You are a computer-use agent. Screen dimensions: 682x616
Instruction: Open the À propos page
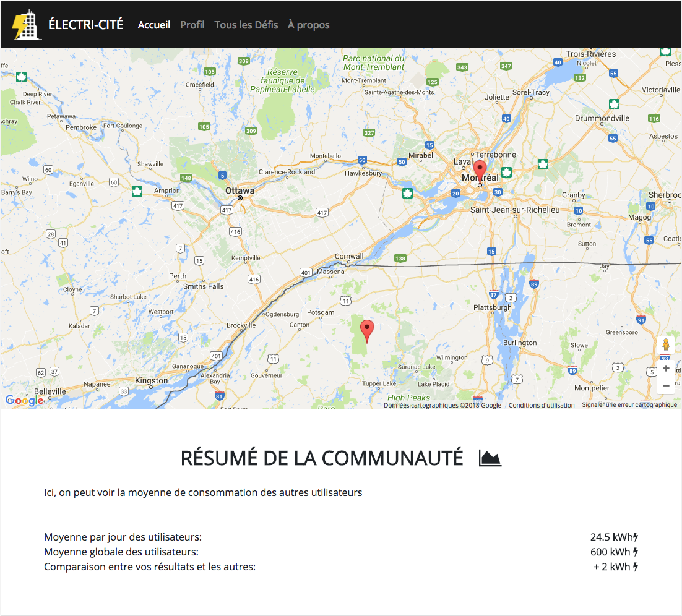(308, 25)
